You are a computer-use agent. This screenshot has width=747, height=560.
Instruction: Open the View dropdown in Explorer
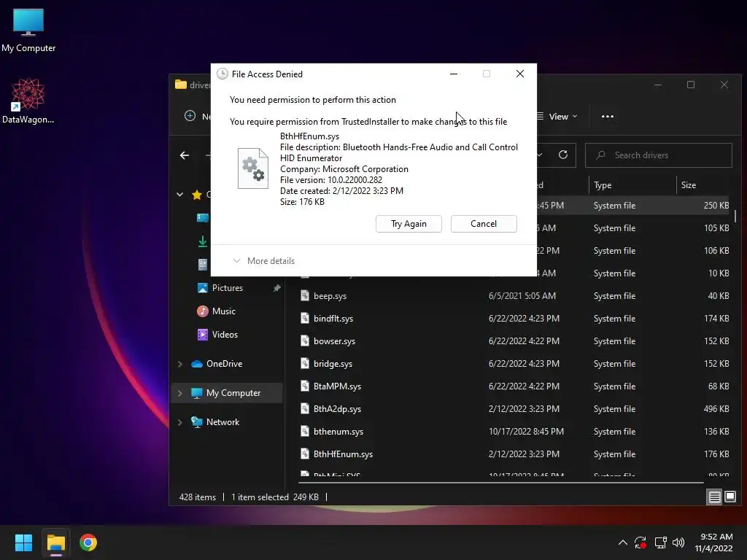point(557,117)
